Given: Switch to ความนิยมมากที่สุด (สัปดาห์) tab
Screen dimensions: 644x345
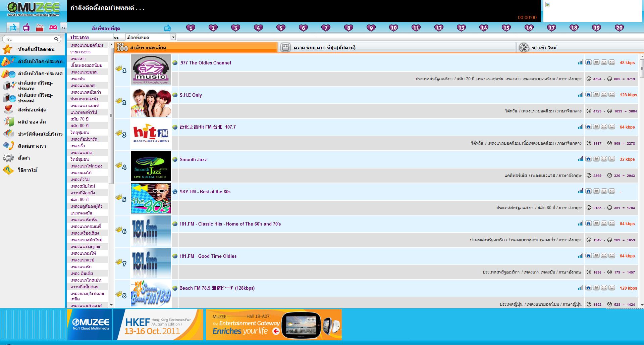Looking at the screenshot, I should pyautogui.click(x=397, y=47).
